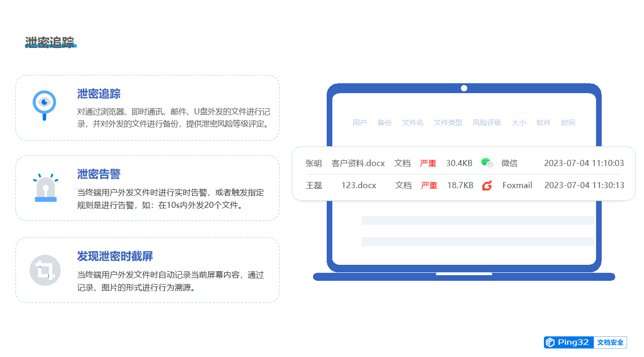This screenshot has height=357, width=644.
Task: Click the Ping32 logo badge
Action: point(569,342)
